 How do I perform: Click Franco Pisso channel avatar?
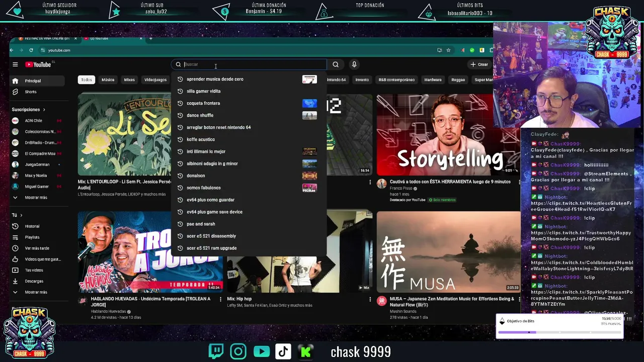[x=382, y=184]
